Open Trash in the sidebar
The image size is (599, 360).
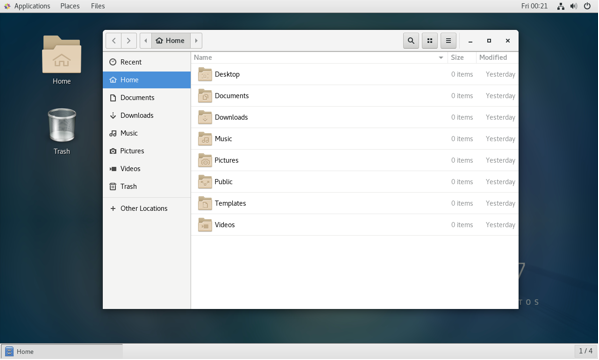pyautogui.click(x=147, y=186)
